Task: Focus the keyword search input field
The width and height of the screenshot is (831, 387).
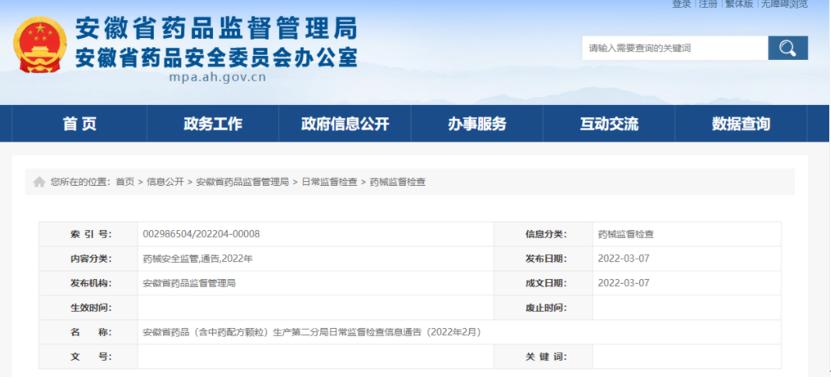Action: pyautogui.click(x=675, y=48)
